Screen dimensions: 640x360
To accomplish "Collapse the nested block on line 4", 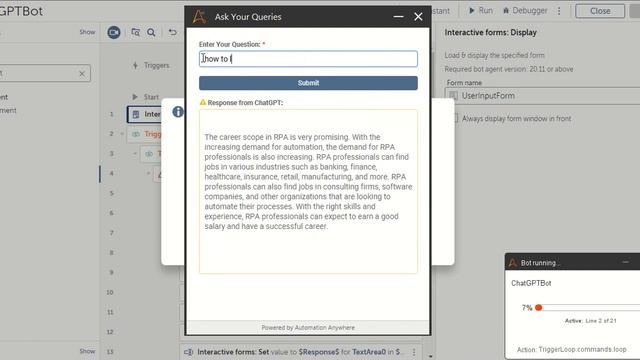I will coord(148,173).
